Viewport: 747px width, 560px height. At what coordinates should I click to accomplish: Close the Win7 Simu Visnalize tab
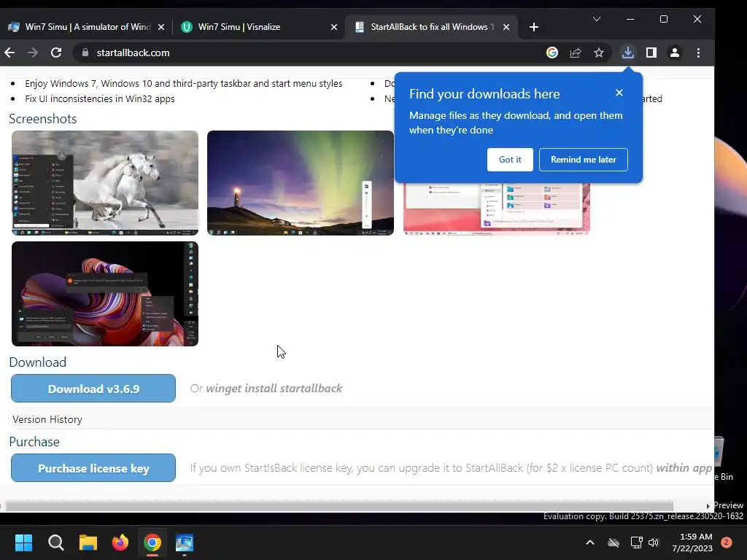pos(334,27)
